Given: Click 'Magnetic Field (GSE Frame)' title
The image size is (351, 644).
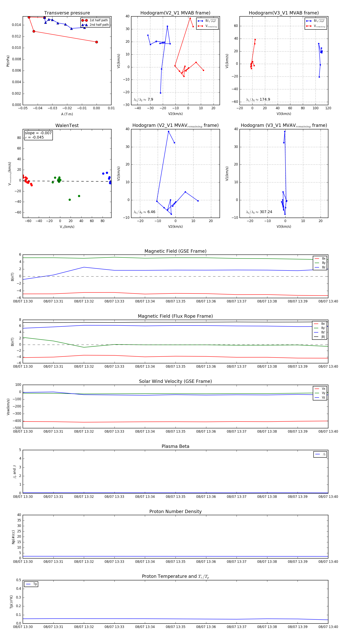Looking at the screenshot, I should click(x=175, y=251).
